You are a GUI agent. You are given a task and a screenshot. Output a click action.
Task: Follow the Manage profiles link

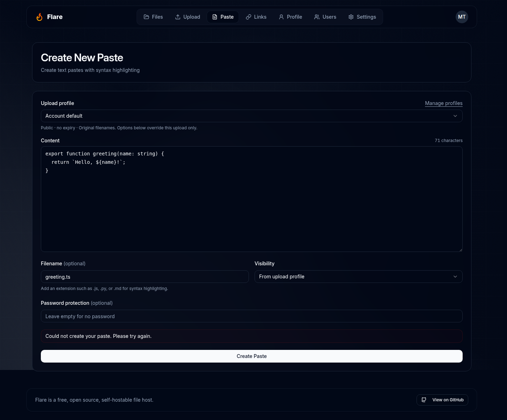444,103
